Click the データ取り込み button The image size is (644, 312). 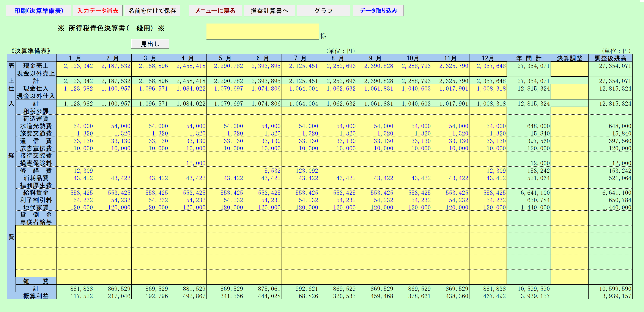(378, 11)
